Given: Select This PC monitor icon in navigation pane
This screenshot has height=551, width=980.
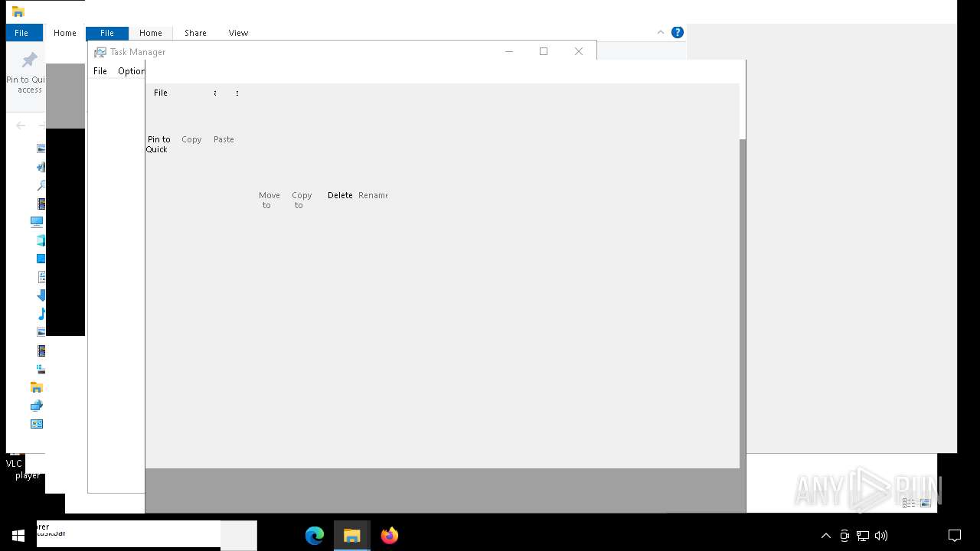Looking at the screenshot, I should click(x=37, y=222).
